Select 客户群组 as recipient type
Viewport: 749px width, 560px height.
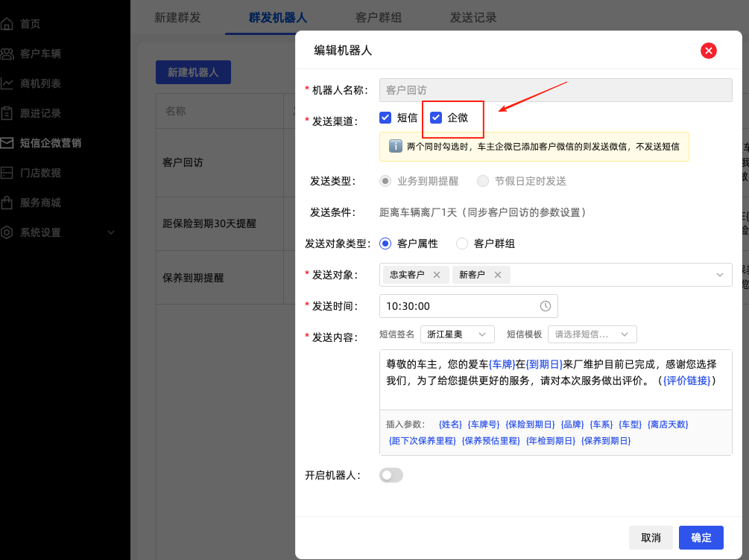[x=462, y=244]
